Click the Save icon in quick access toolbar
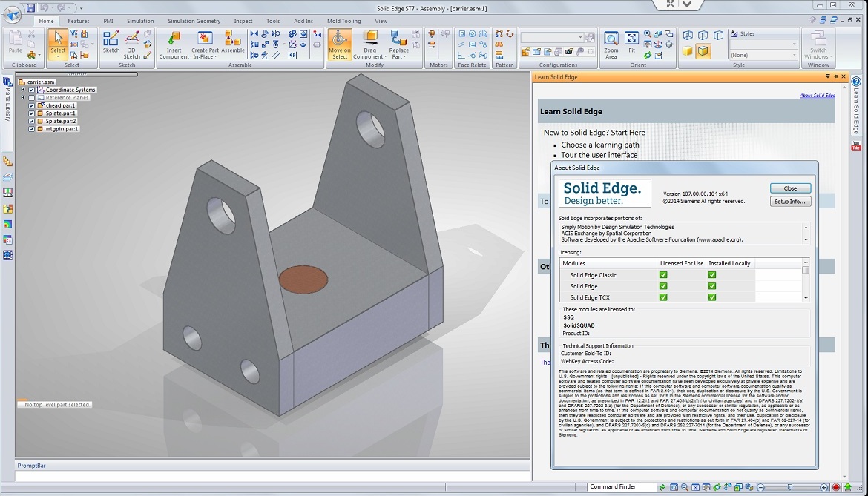 (x=31, y=7)
